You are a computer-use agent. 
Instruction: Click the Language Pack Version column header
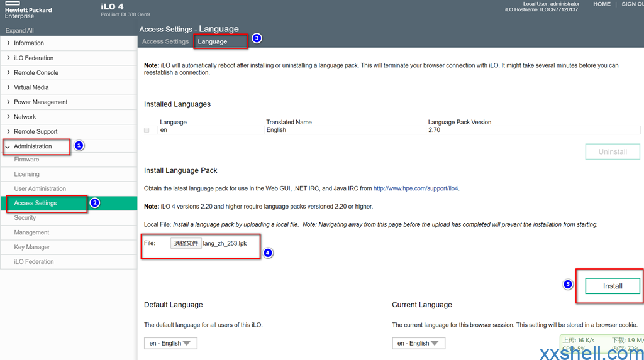(460, 122)
